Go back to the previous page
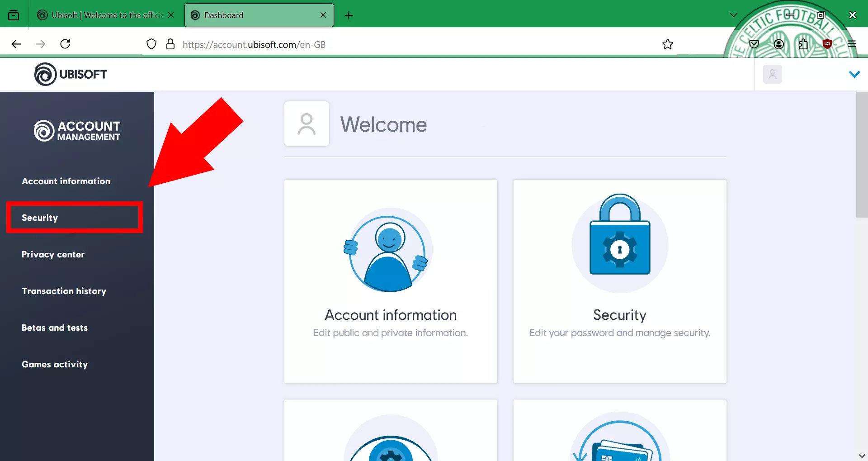868x461 pixels. click(x=16, y=44)
